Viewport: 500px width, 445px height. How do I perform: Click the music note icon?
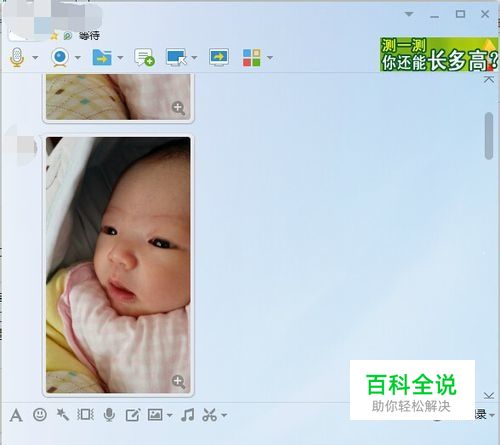pos(188,415)
